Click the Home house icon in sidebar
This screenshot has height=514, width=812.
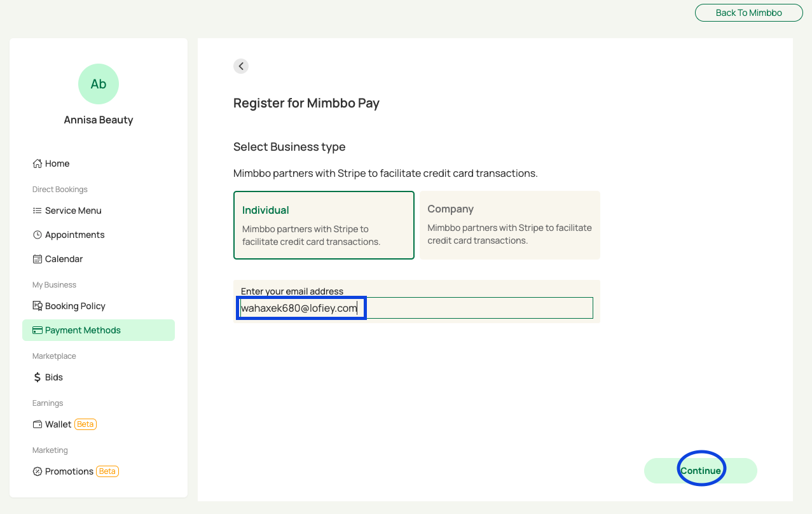pyautogui.click(x=38, y=163)
